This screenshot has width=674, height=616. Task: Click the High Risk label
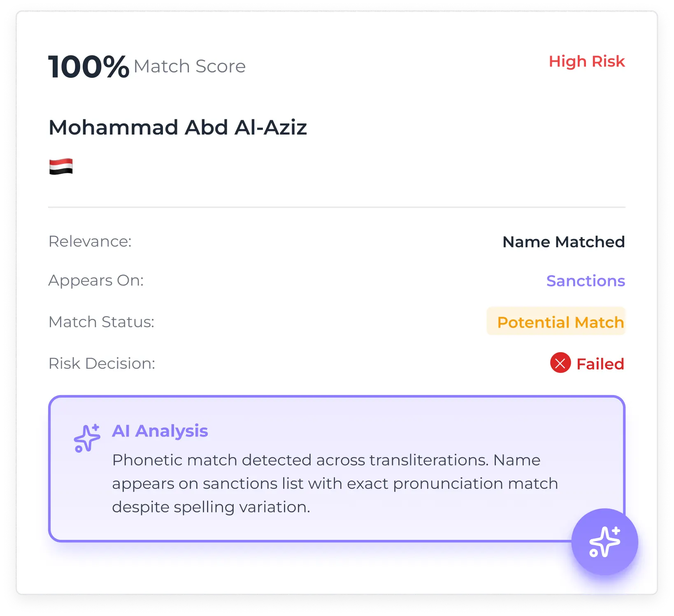[x=586, y=61]
